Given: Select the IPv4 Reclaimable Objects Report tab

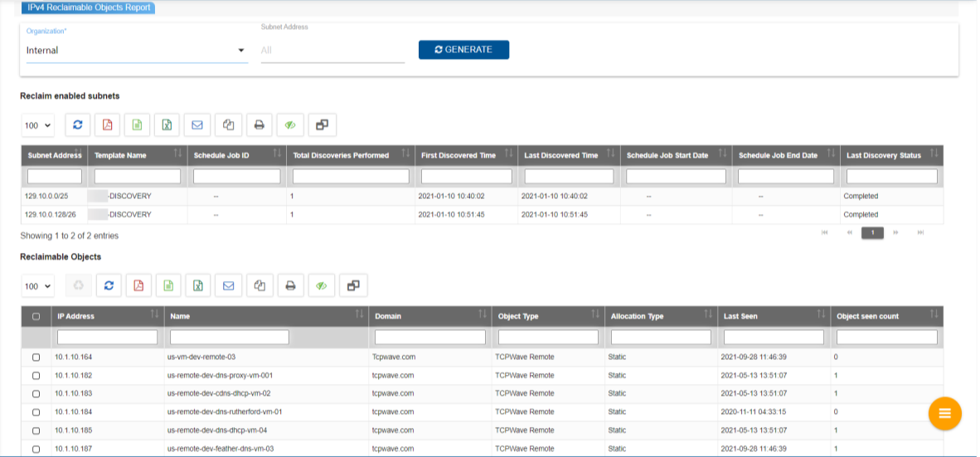Looking at the screenshot, I should tap(88, 7).
